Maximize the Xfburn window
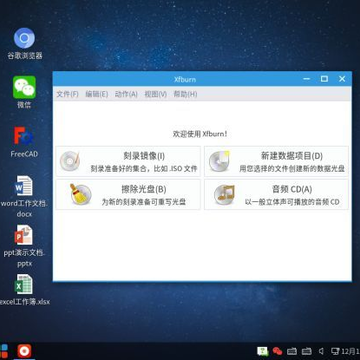This screenshot has width=360, height=360. 324,79
